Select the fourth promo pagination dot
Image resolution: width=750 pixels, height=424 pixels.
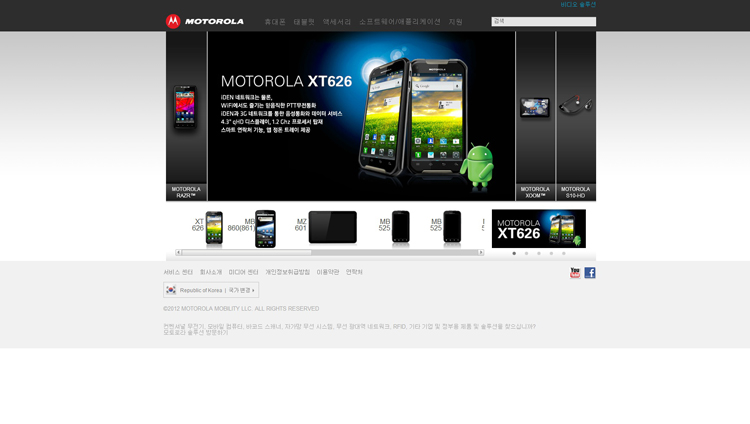point(551,254)
